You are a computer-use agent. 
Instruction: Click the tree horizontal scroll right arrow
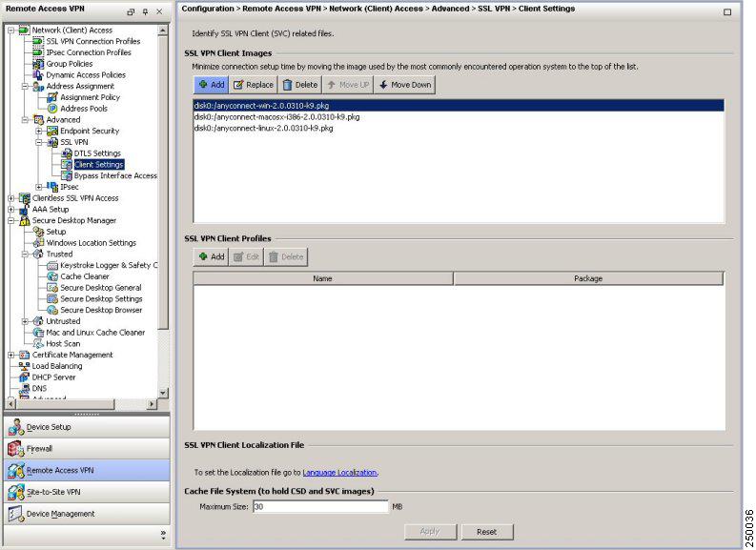pos(153,404)
